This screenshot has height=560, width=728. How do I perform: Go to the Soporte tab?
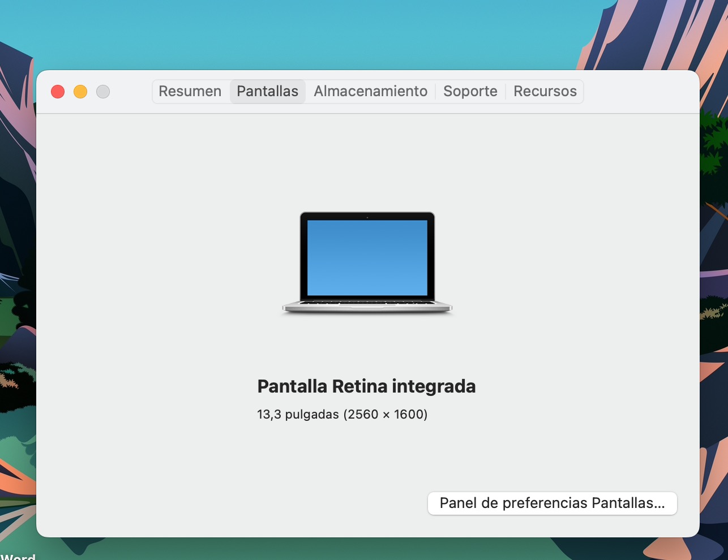point(470,92)
